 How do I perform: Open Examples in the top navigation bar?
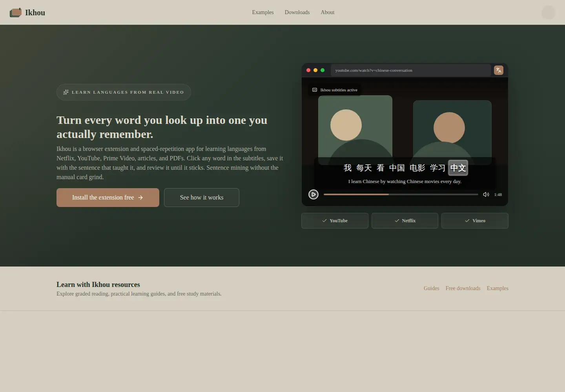click(x=263, y=13)
